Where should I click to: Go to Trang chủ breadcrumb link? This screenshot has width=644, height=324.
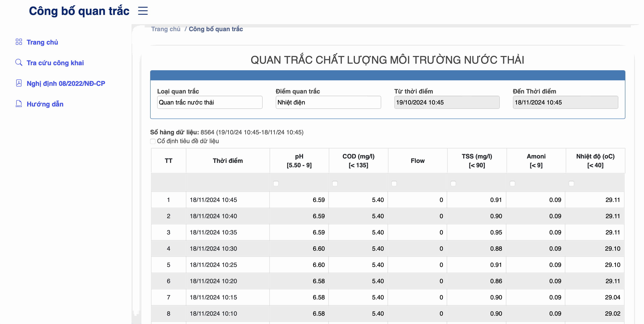point(165,29)
